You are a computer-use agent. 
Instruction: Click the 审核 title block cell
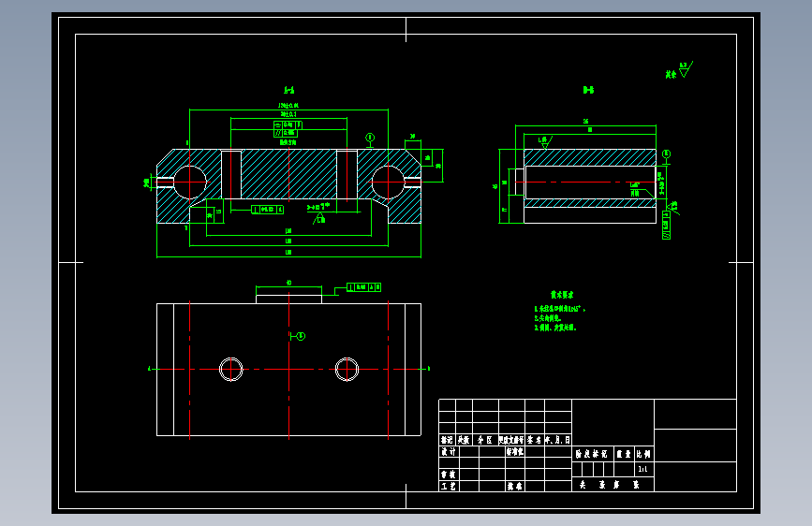coord(449,475)
